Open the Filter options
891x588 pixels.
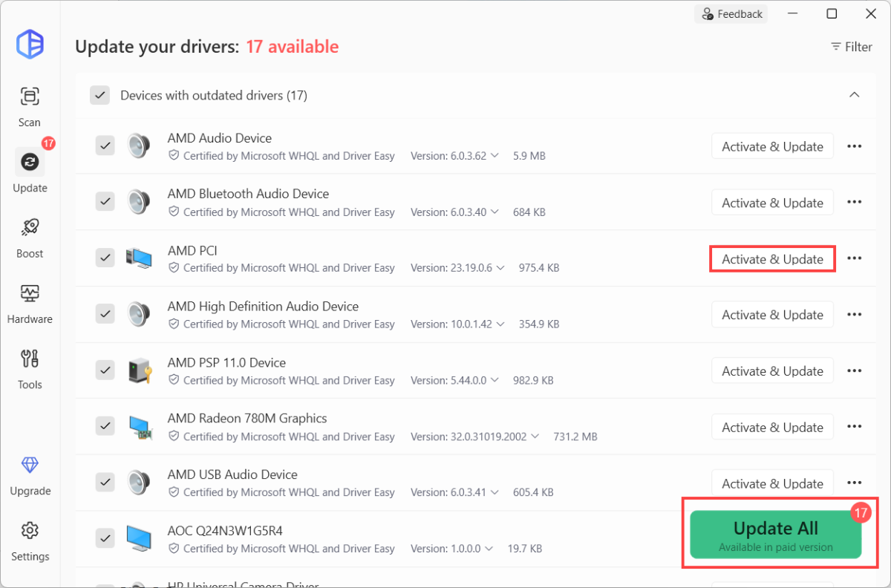point(851,47)
